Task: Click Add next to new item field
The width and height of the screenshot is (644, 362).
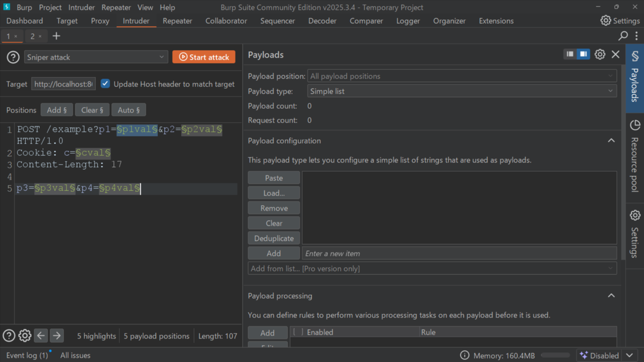Action: (274, 253)
